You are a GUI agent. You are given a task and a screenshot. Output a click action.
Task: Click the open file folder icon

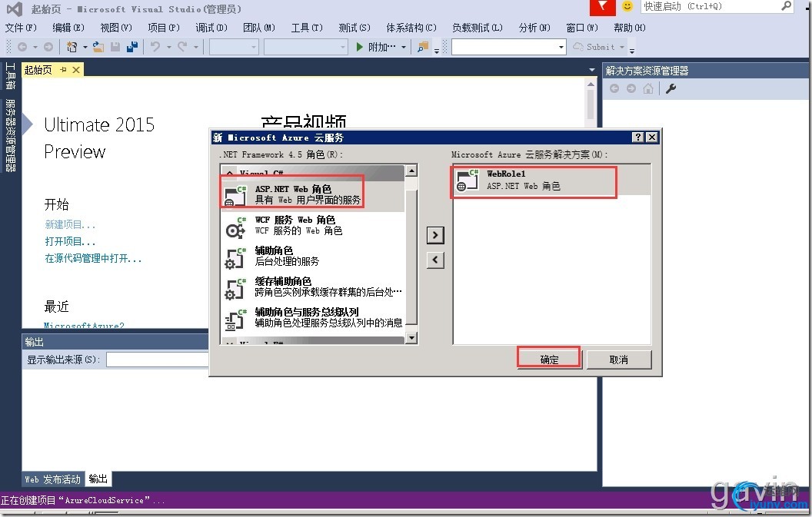pyautogui.click(x=98, y=47)
